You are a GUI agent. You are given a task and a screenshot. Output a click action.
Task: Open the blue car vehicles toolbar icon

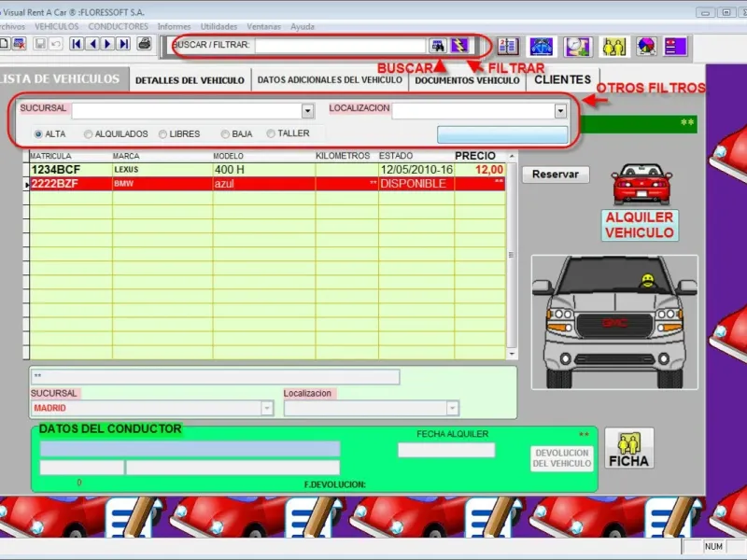[542, 47]
